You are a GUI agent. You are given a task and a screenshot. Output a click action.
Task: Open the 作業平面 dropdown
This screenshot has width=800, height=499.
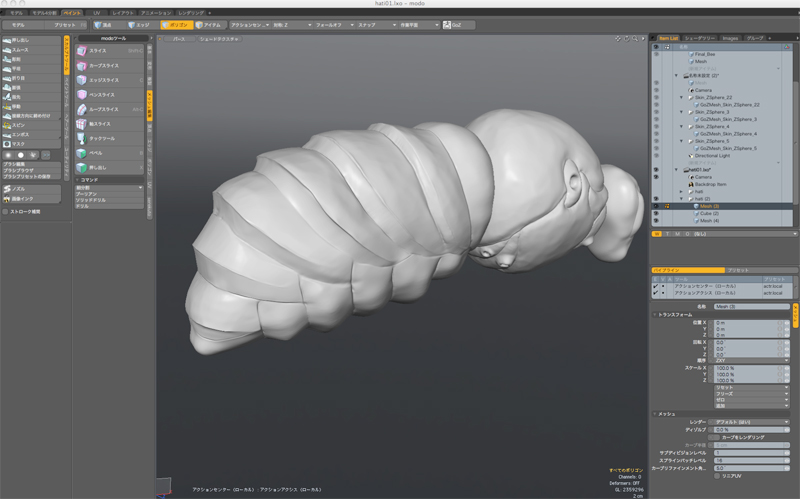pos(419,25)
